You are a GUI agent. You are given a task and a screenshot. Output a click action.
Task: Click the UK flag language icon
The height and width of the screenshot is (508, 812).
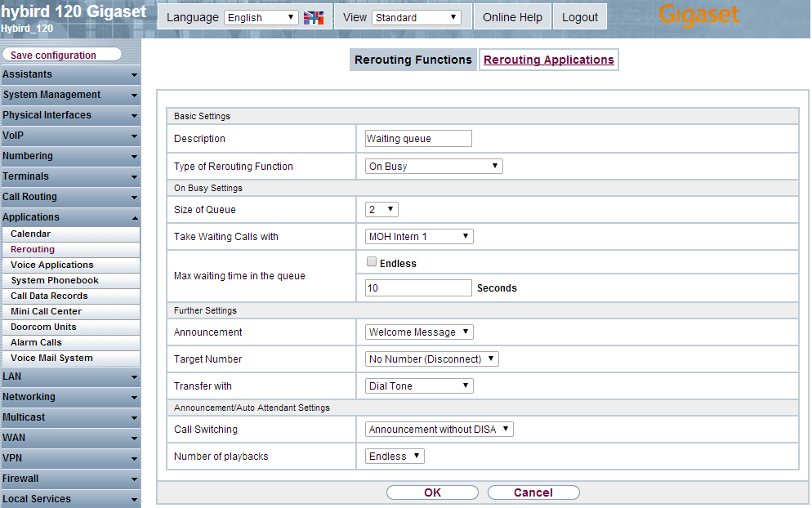pyautogui.click(x=314, y=18)
